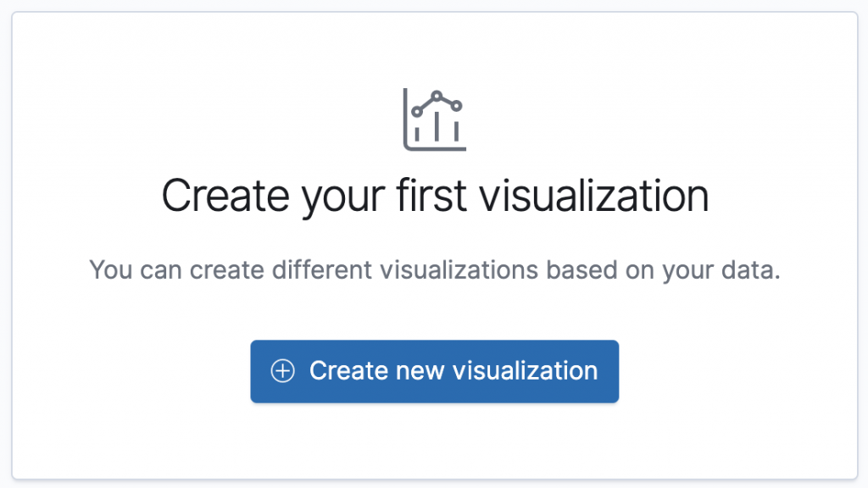Click the gray chart icon above the heading
Viewport: 868px width, 488px height.
click(434, 119)
